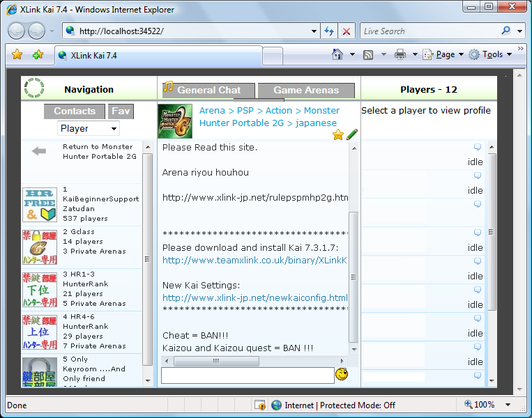Click the Arena breadcrumb link
This screenshot has width=532, height=418.
point(212,111)
